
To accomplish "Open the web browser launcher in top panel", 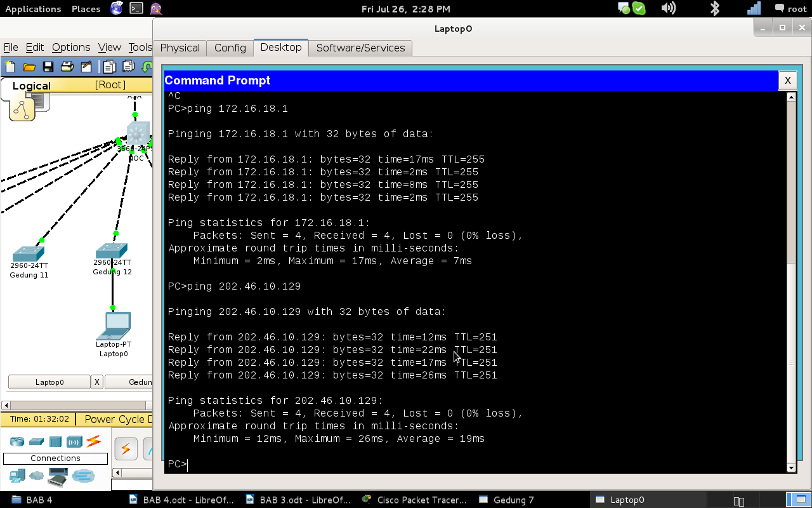I will click(x=117, y=8).
